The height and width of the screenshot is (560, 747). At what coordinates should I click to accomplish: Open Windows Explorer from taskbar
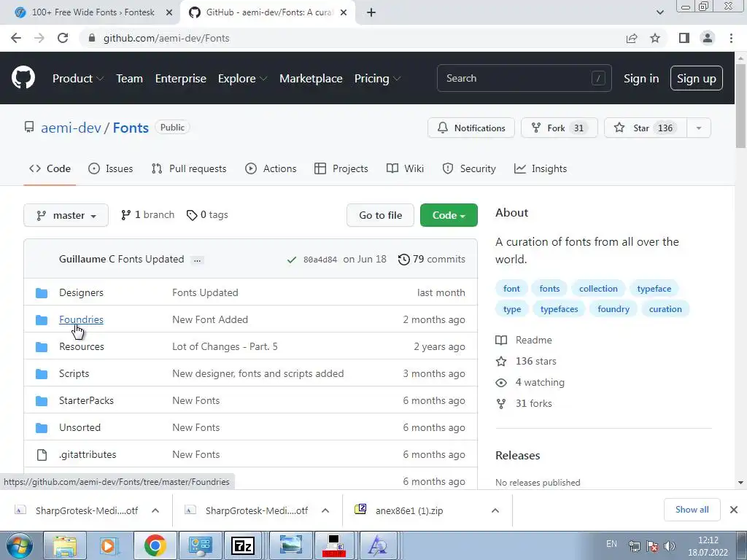[x=65, y=545]
